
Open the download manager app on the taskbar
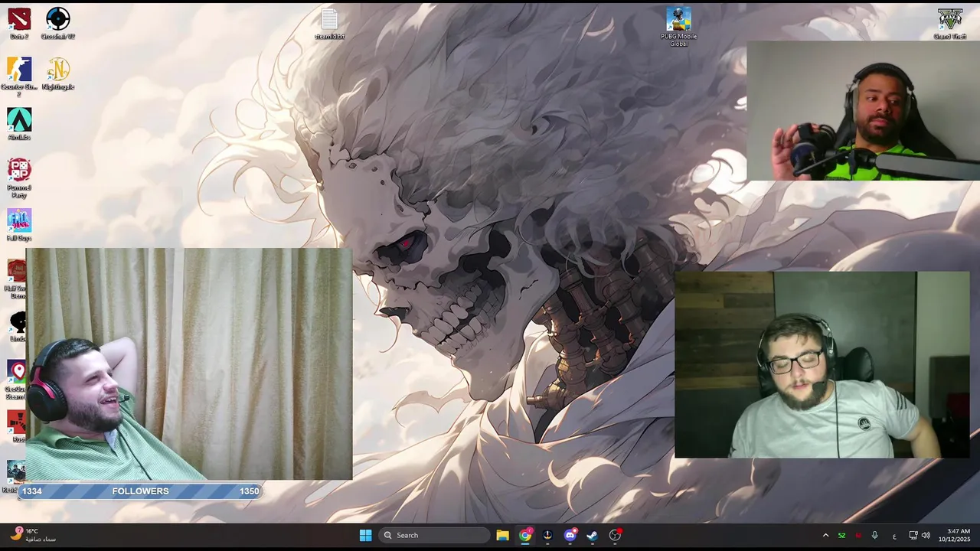[x=547, y=535]
